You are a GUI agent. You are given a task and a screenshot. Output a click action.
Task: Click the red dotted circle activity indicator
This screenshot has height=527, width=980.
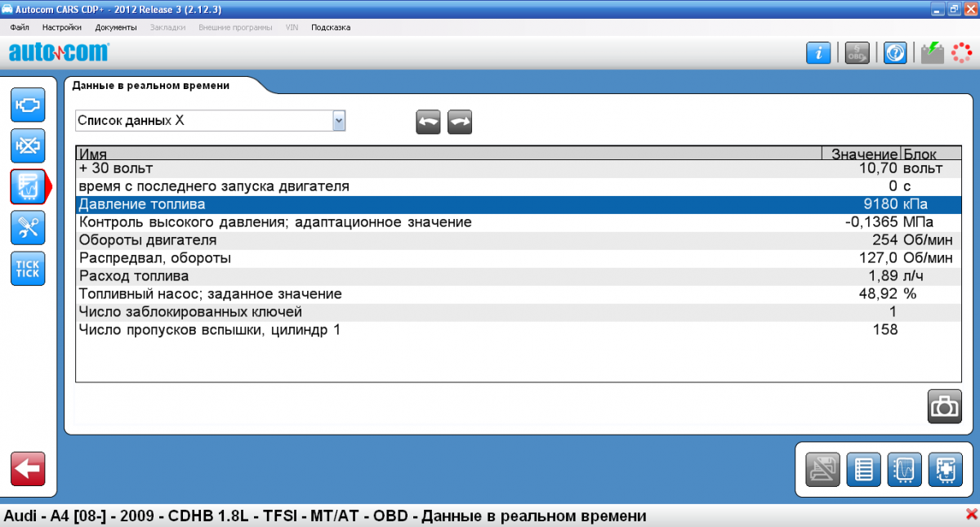point(960,53)
